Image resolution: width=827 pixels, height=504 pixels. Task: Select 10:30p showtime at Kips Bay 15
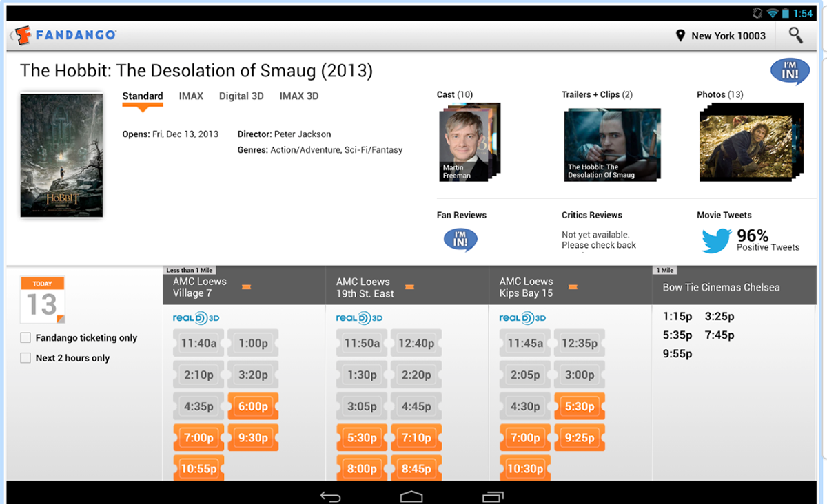[525, 468]
